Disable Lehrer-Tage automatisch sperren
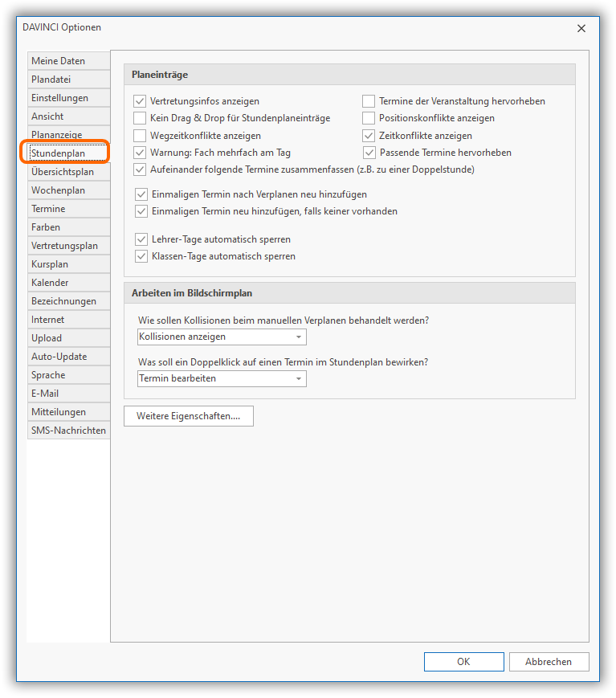This screenshot has width=616, height=698. [x=142, y=239]
